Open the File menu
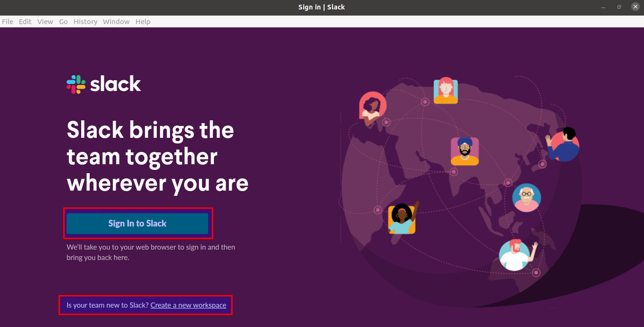The image size is (644, 327). (8, 22)
